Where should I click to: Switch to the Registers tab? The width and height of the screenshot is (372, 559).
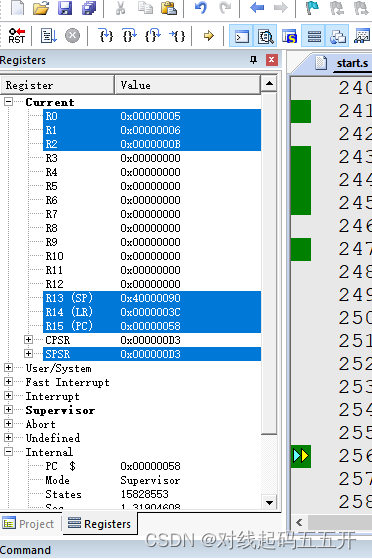click(x=100, y=524)
